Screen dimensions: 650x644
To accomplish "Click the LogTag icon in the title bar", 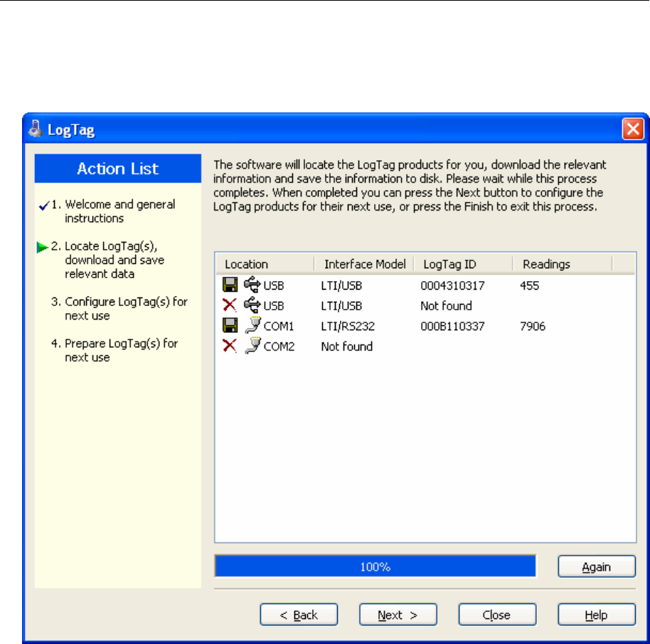I will [x=36, y=129].
